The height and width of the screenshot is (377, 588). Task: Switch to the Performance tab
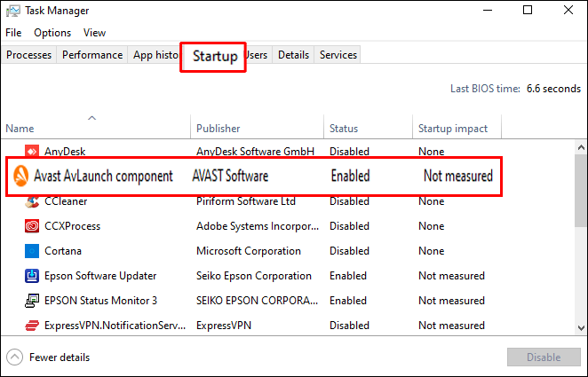92,55
